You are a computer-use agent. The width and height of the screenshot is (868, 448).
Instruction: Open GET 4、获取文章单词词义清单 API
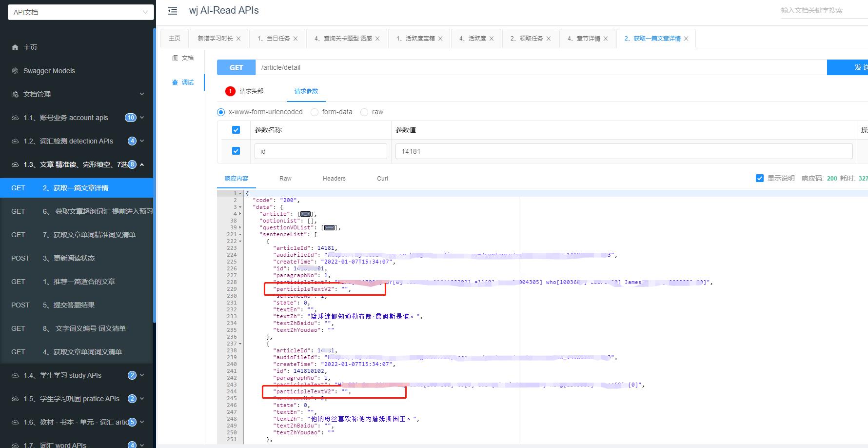click(x=77, y=352)
